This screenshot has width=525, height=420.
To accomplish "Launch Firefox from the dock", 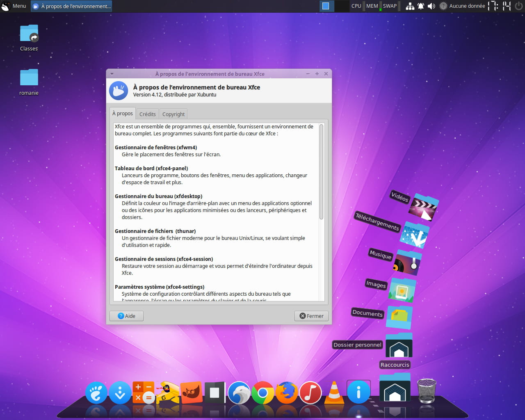I will pyautogui.click(x=286, y=393).
